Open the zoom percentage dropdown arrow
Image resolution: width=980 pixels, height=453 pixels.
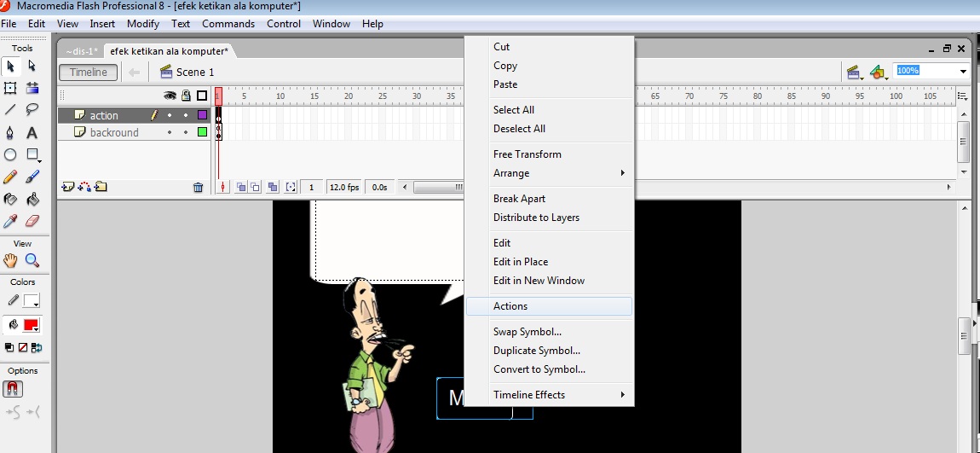coord(963,72)
